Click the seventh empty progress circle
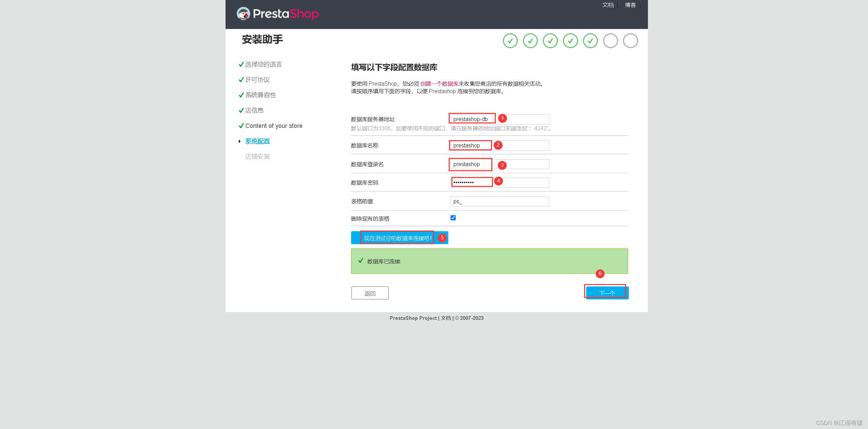Screen dimensions: 868x429 [631, 41]
